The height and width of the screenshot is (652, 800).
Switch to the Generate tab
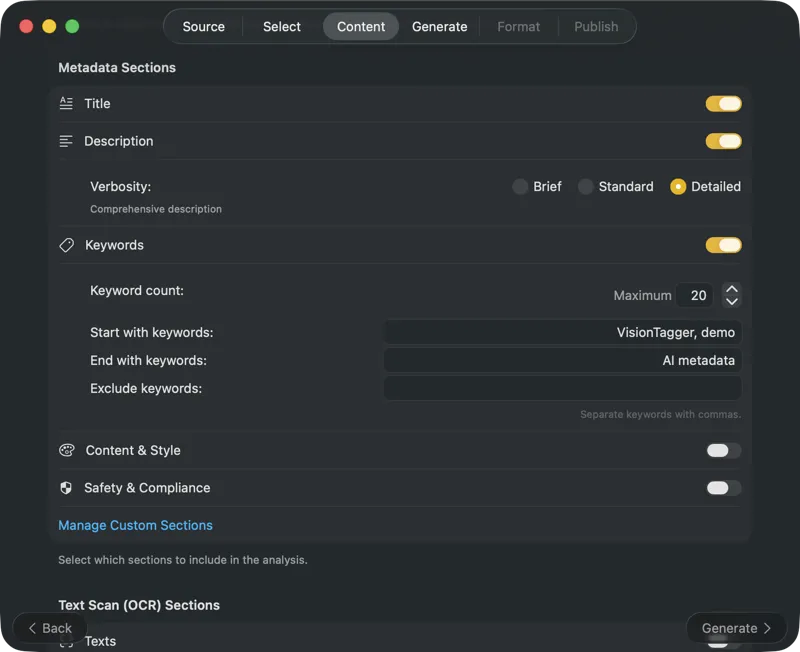tap(439, 27)
